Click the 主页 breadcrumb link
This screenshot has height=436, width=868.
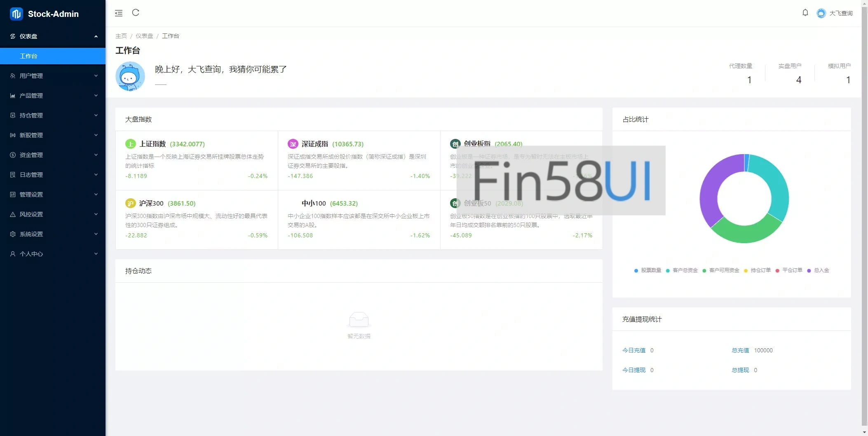(x=121, y=36)
